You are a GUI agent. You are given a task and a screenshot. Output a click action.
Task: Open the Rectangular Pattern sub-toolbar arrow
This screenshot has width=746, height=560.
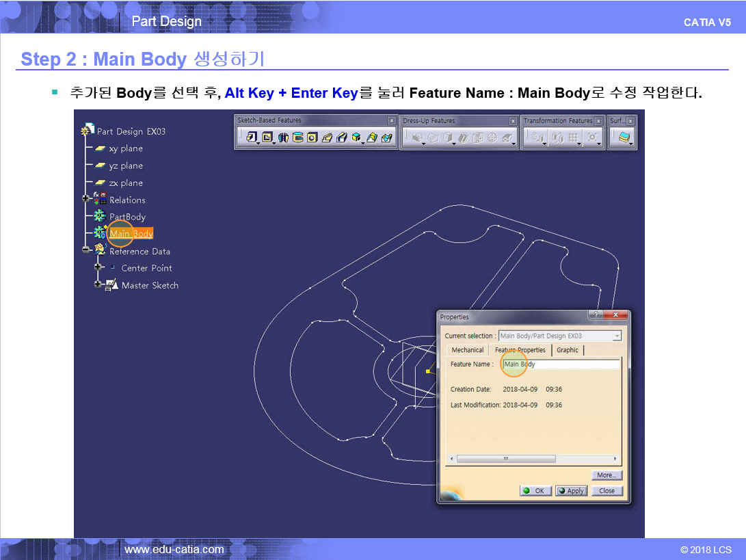tap(579, 144)
